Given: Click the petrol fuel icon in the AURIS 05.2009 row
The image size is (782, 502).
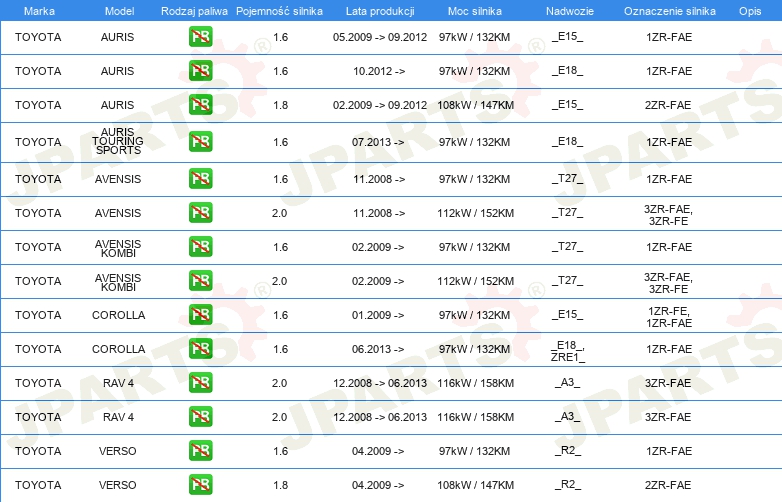Looking at the screenshot, I should point(200,37).
